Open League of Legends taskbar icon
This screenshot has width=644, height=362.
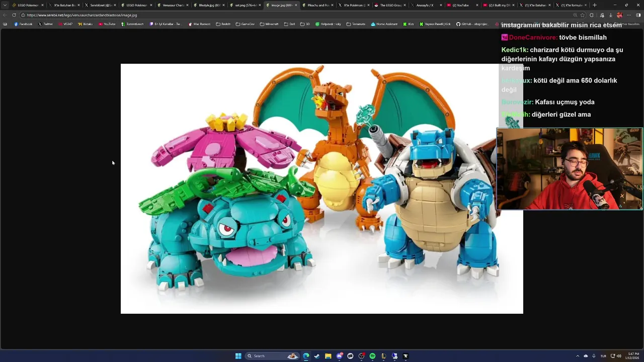pos(383,356)
